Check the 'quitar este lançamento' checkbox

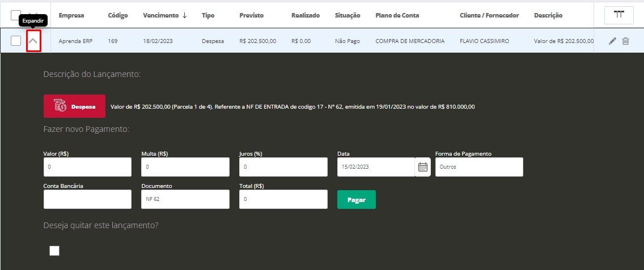coord(54,251)
